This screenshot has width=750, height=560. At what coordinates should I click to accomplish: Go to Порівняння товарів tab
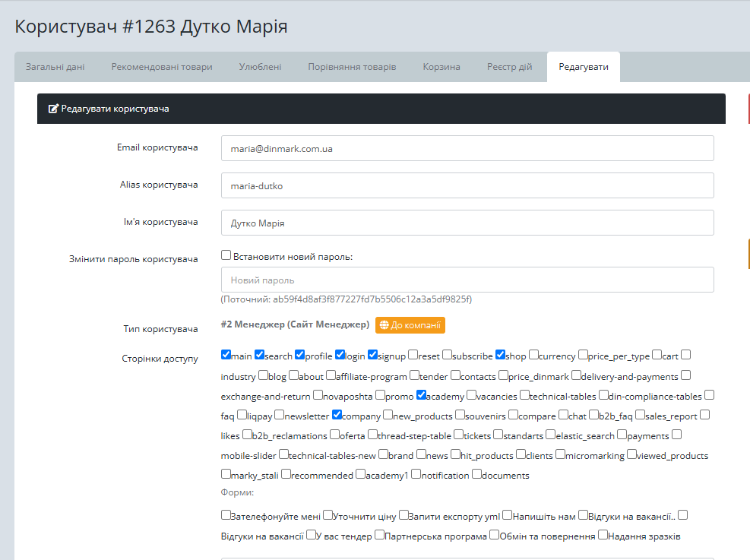(352, 67)
